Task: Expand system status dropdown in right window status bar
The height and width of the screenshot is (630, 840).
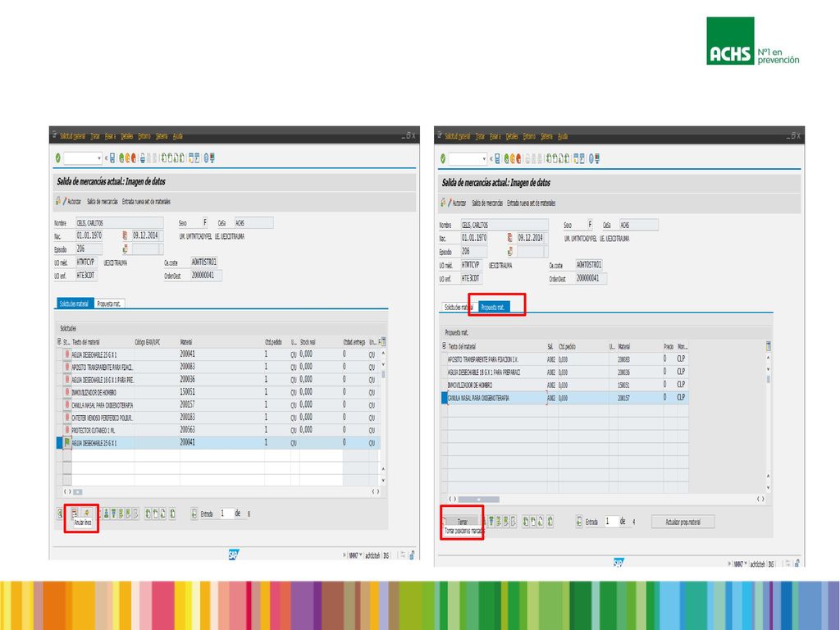Action: [x=746, y=564]
